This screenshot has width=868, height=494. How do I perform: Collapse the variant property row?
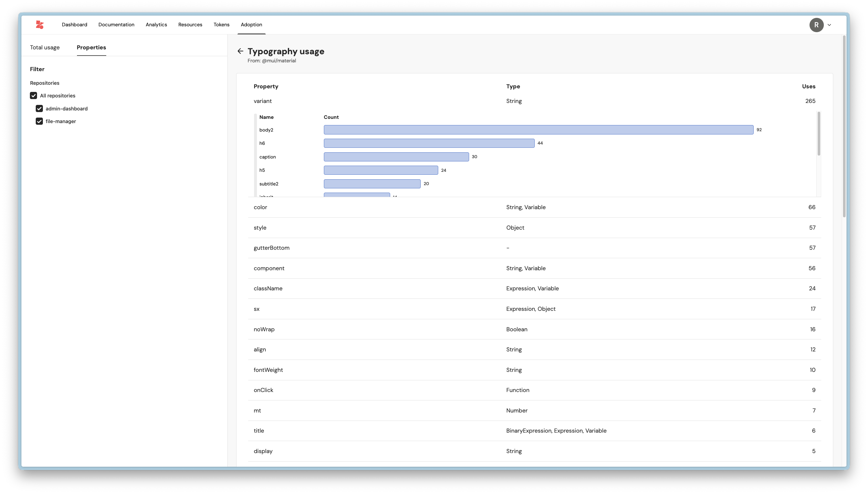[262, 101]
